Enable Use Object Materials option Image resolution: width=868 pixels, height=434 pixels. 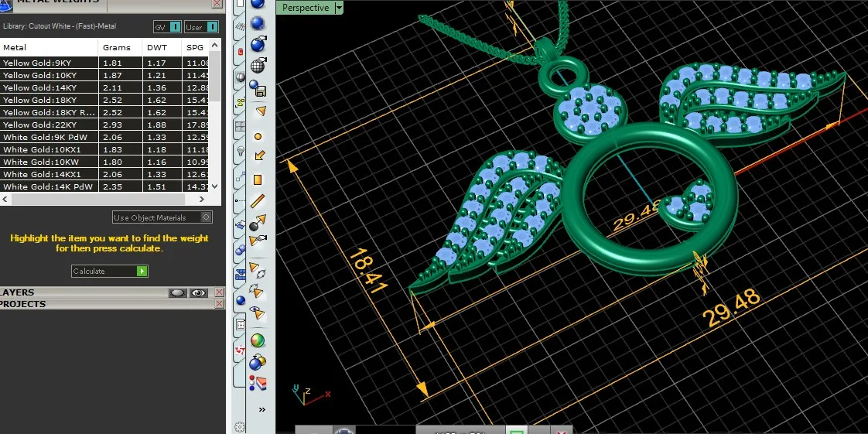coord(162,217)
